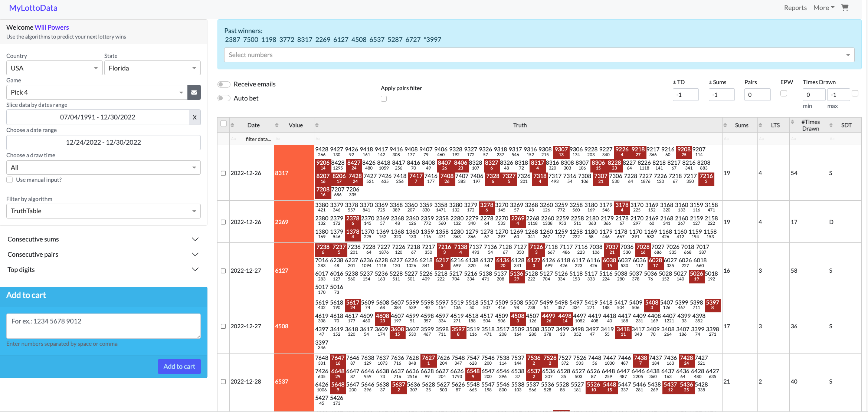Click the slice dates range field

98,117
